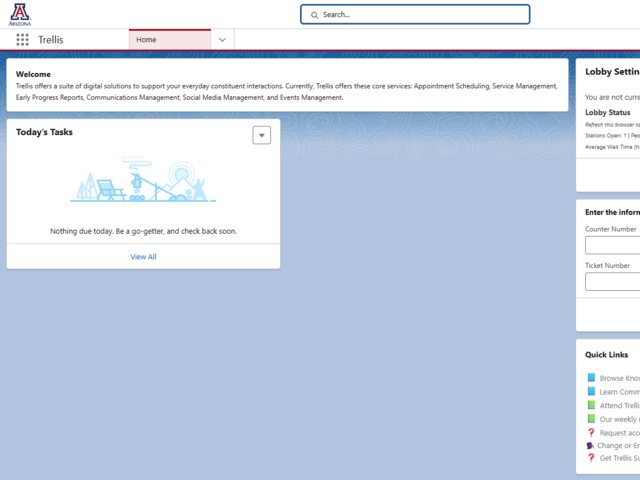The width and height of the screenshot is (640, 480).
Task: Open the Our weekly quick link
Action: pos(620,419)
